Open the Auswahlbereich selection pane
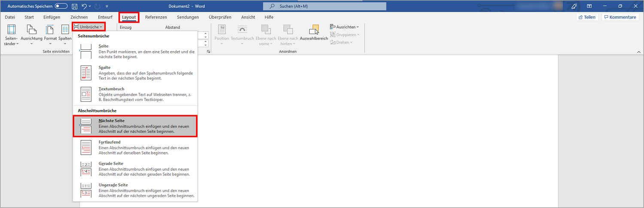 (x=314, y=33)
